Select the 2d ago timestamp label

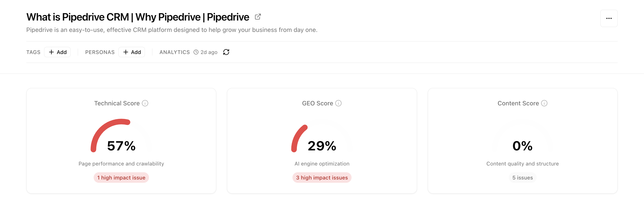pyautogui.click(x=209, y=52)
